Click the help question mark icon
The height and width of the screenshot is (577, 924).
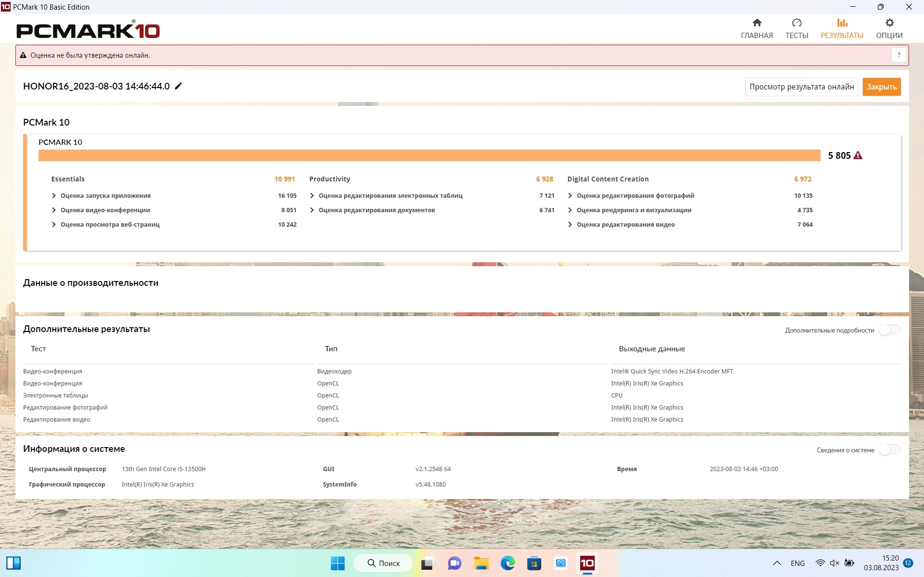coord(898,55)
